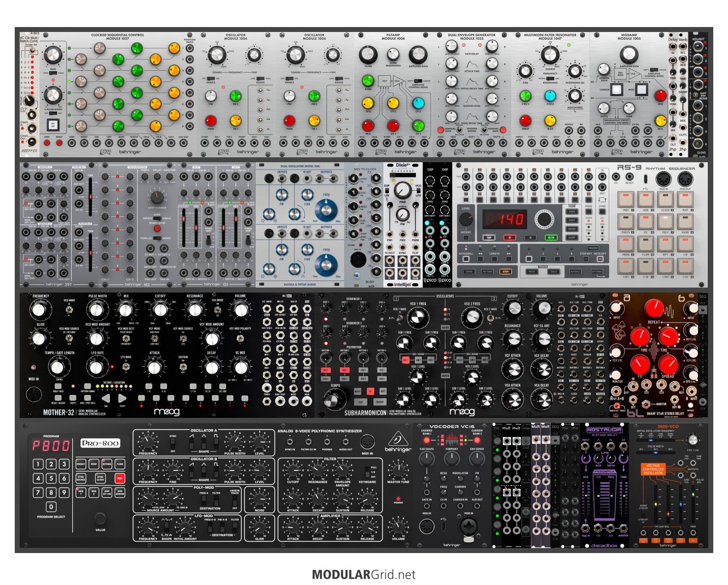Screen dimensions: 728x585
Task: Click the RS-9 RESET input jack
Action: coord(629,176)
